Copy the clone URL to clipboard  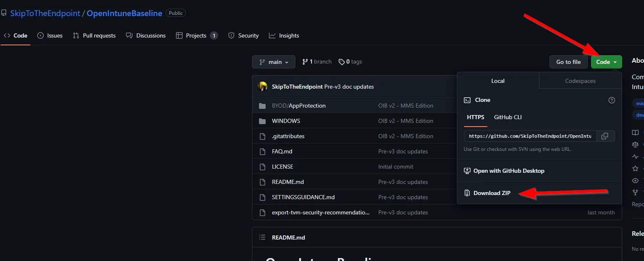point(605,136)
